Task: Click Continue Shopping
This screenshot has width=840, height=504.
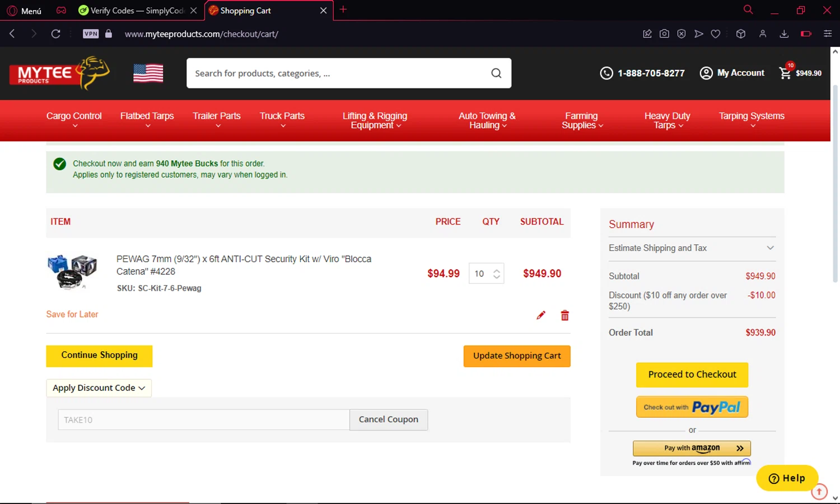Action: (99, 356)
